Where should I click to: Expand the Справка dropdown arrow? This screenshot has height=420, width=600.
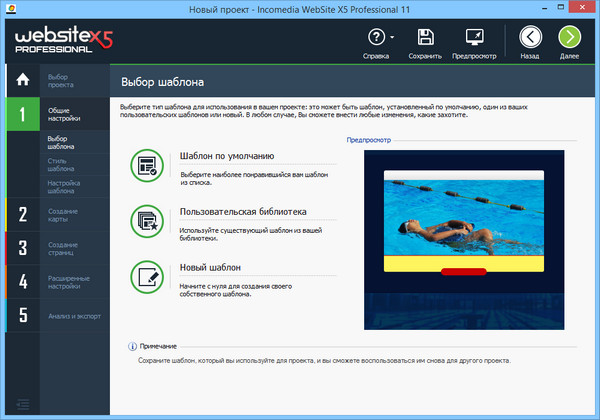(392, 38)
